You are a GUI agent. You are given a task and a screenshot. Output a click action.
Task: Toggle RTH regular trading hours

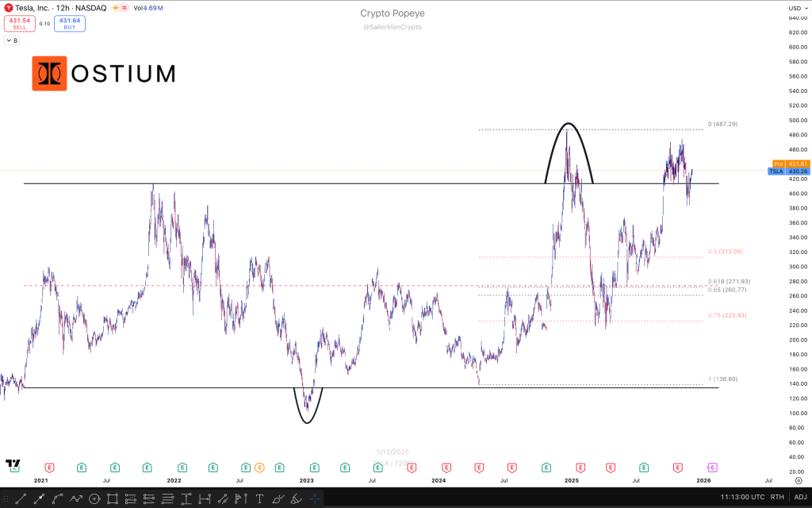pyautogui.click(x=777, y=498)
